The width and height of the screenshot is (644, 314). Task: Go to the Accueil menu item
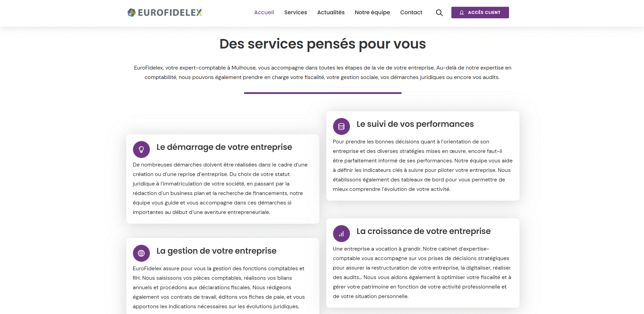click(x=264, y=13)
